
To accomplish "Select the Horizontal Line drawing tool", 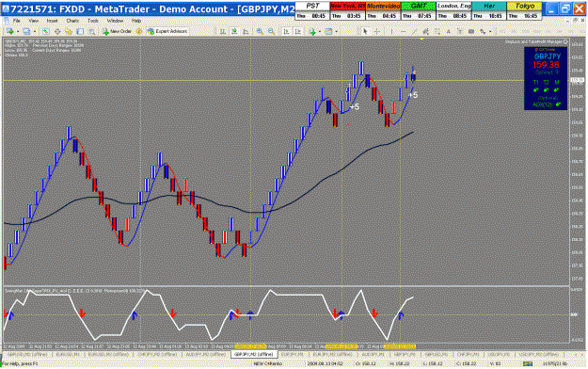I will point(403,32).
